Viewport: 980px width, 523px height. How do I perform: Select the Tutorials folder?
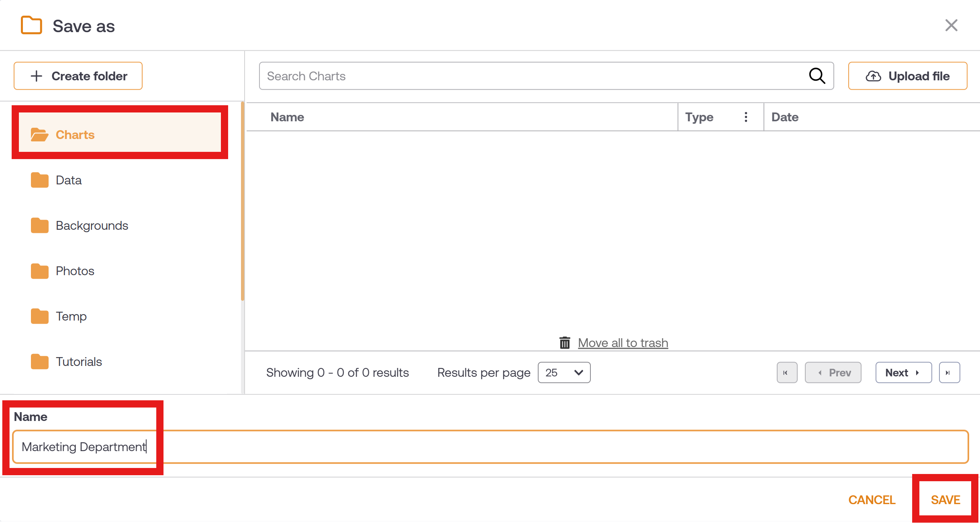pyautogui.click(x=79, y=362)
